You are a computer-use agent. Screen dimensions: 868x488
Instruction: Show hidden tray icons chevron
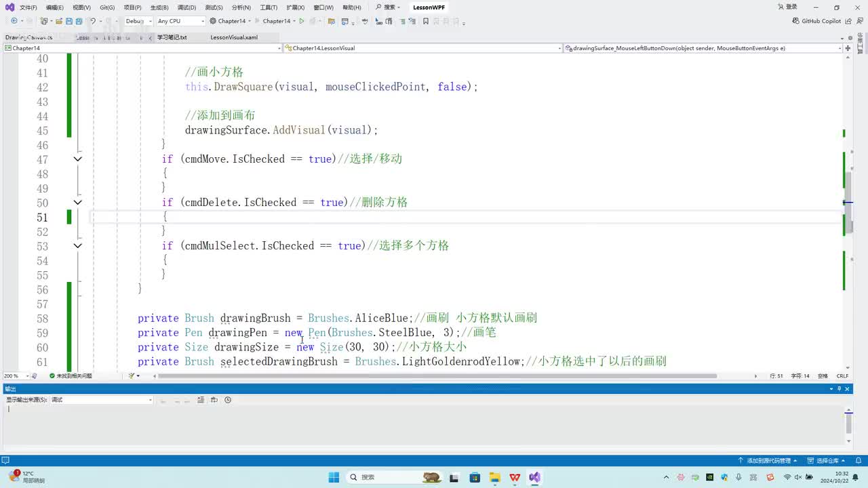[x=667, y=477]
